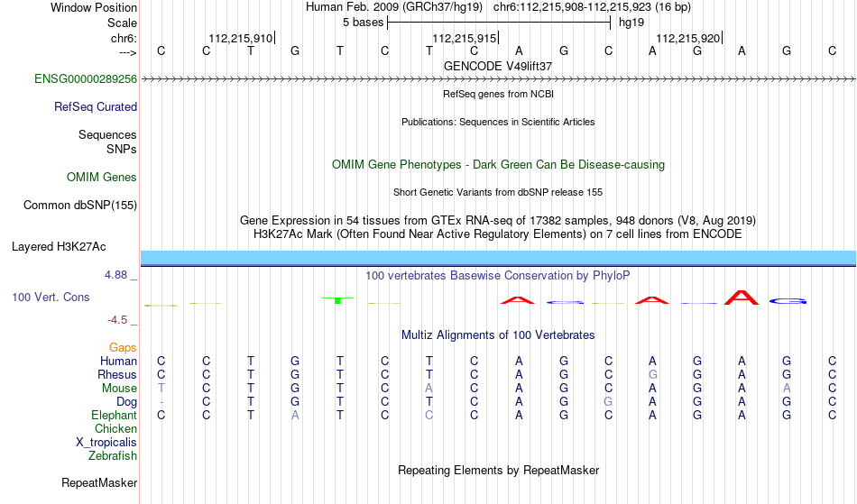Select the Elephant species row label

point(115,416)
